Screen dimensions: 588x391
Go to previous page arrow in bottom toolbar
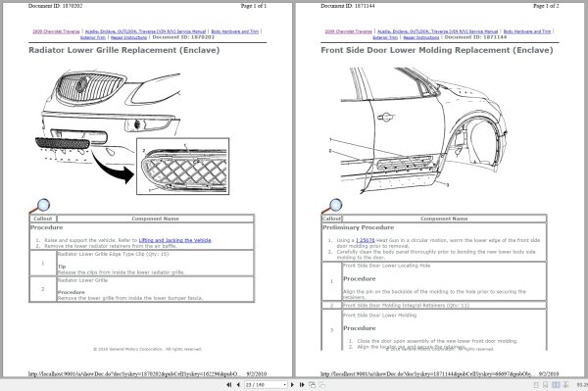(x=238, y=384)
